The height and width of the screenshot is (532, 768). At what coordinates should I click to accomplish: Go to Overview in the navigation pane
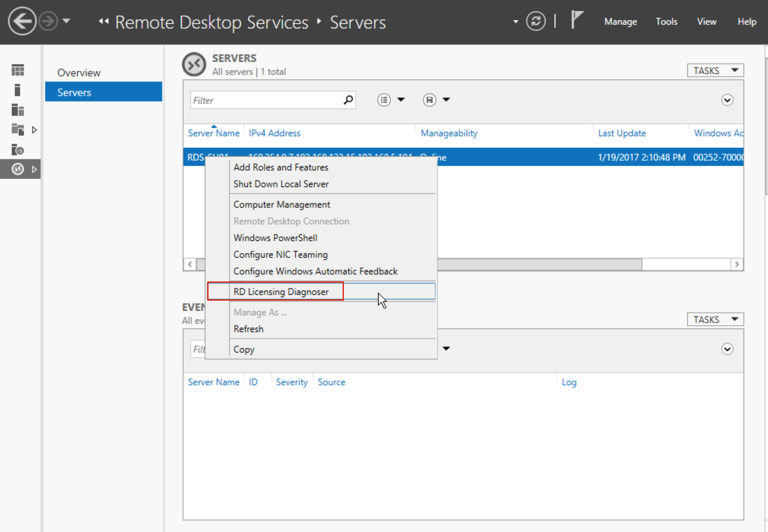pyautogui.click(x=79, y=73)
